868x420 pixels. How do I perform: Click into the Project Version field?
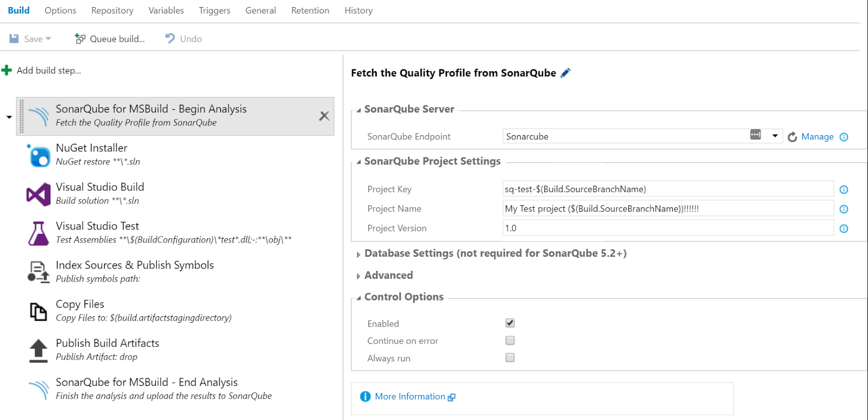tap(668, 228)
